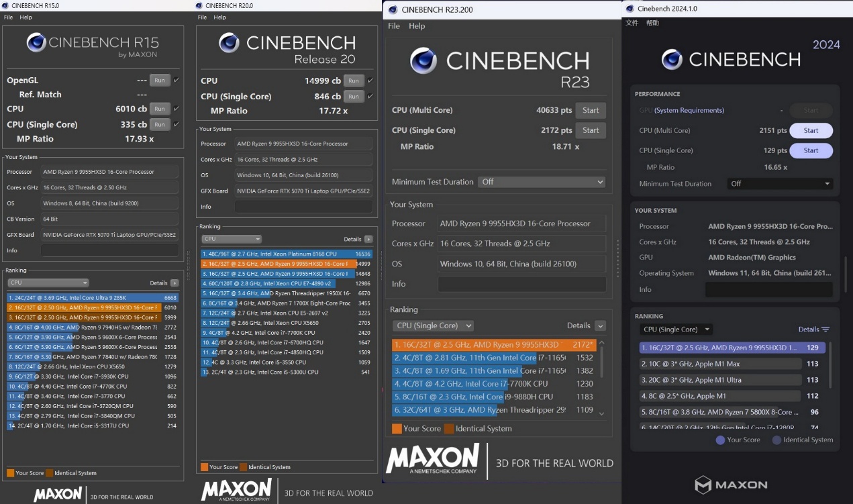Run the CPU (Single Core) test in R15
This screenshot has height=504, width=853.
click(159, 124)
